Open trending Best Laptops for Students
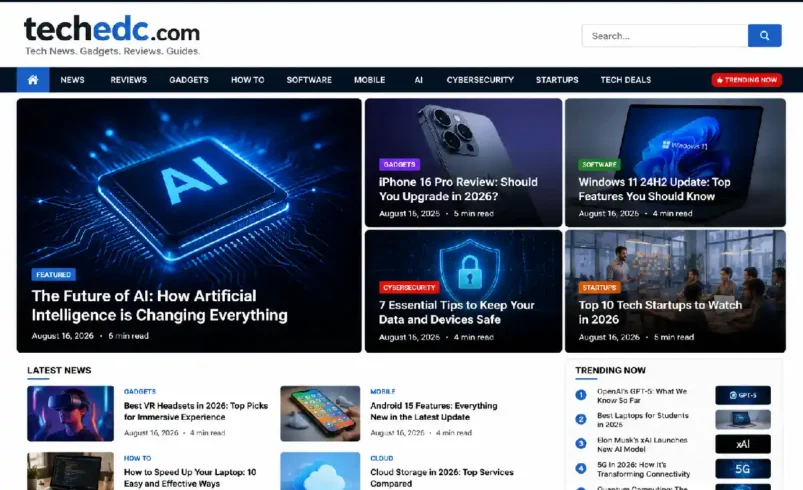This screenshot has width=803, height=490. point(643,420)
